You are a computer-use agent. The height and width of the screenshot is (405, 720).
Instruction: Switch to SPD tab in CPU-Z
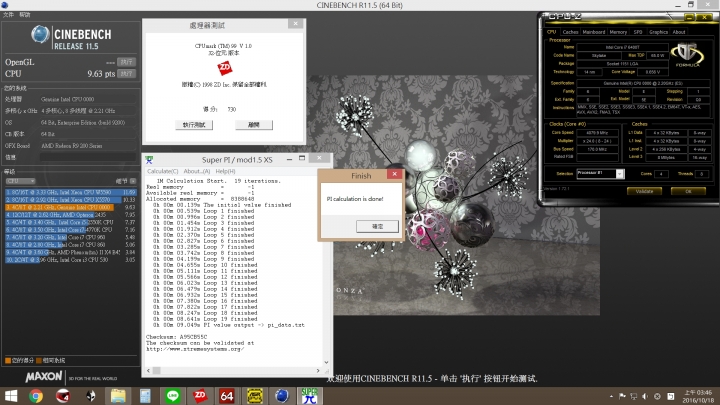638,32
